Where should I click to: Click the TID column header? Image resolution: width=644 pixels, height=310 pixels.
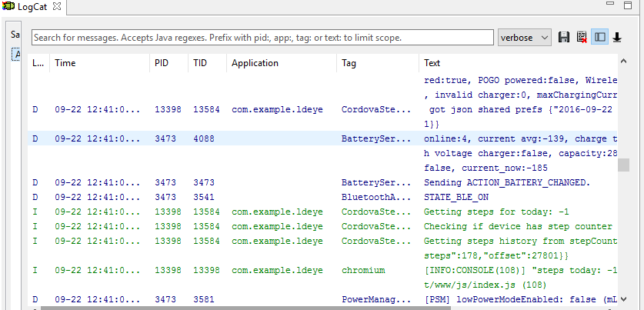tap(208, 63)
